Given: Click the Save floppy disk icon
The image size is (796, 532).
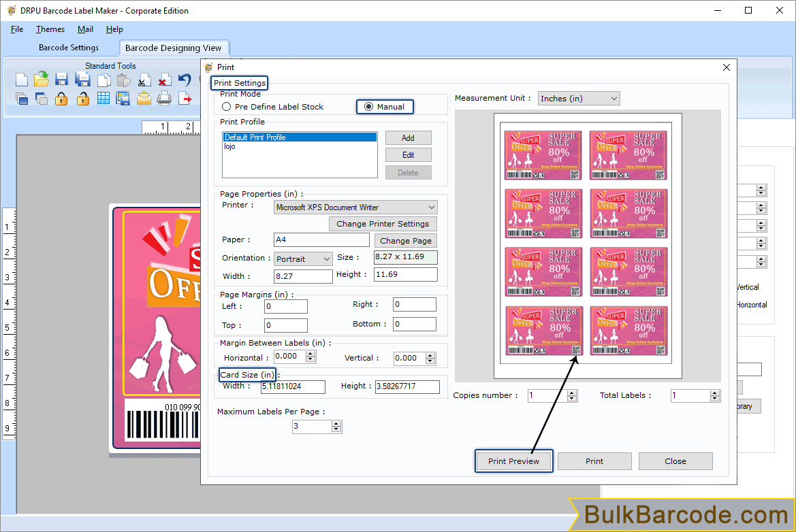Looking at the screenshot, I should 61,80.
